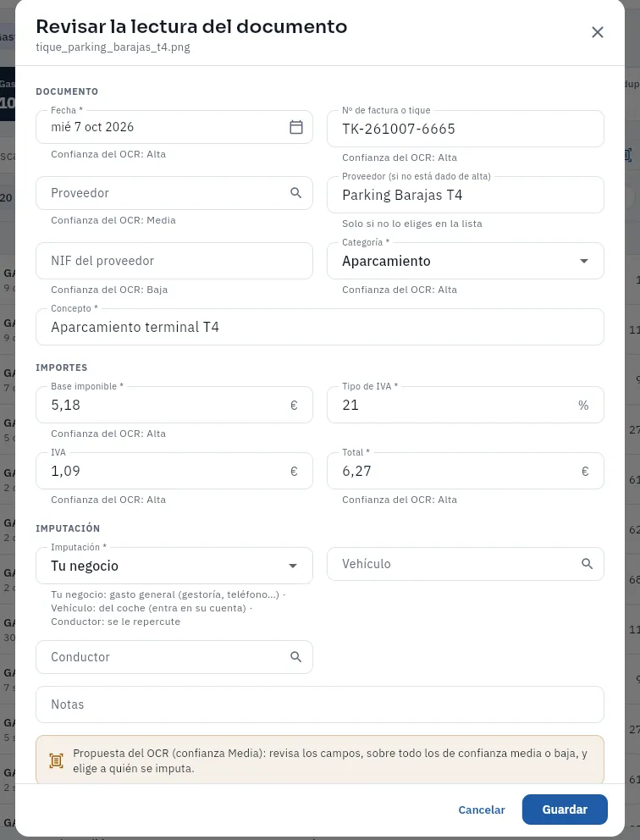The image size is (640, 840).
Task: Open the calendar picker in Fecha field
Action: coord(296,127)
